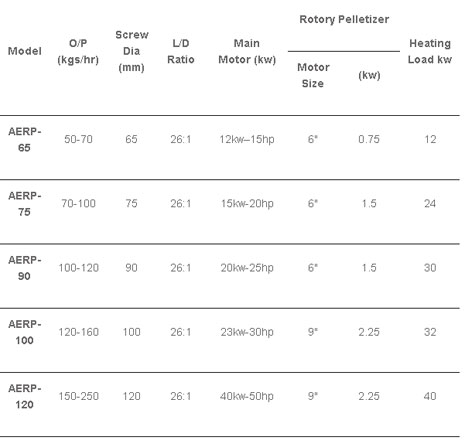Click the 12kw–15hp main motor value
This screenshot has height=444, width=465.
[247, 139]
